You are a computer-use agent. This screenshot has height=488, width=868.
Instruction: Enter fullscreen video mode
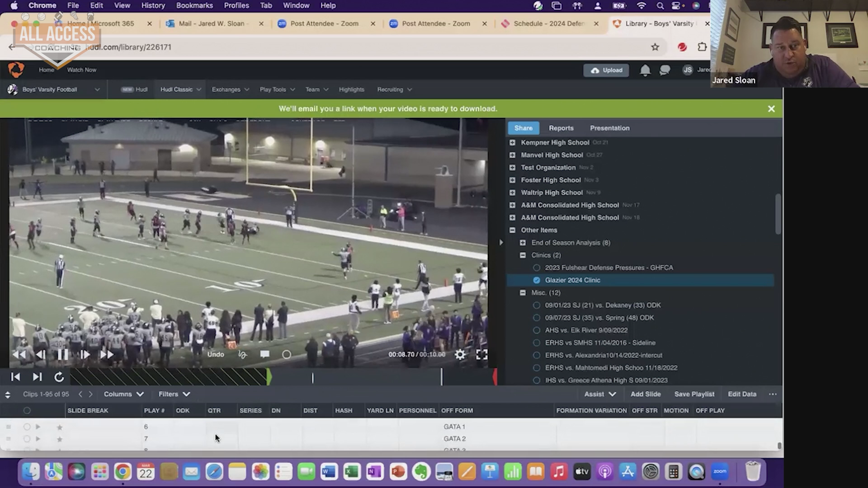click(x=481, y=355)
